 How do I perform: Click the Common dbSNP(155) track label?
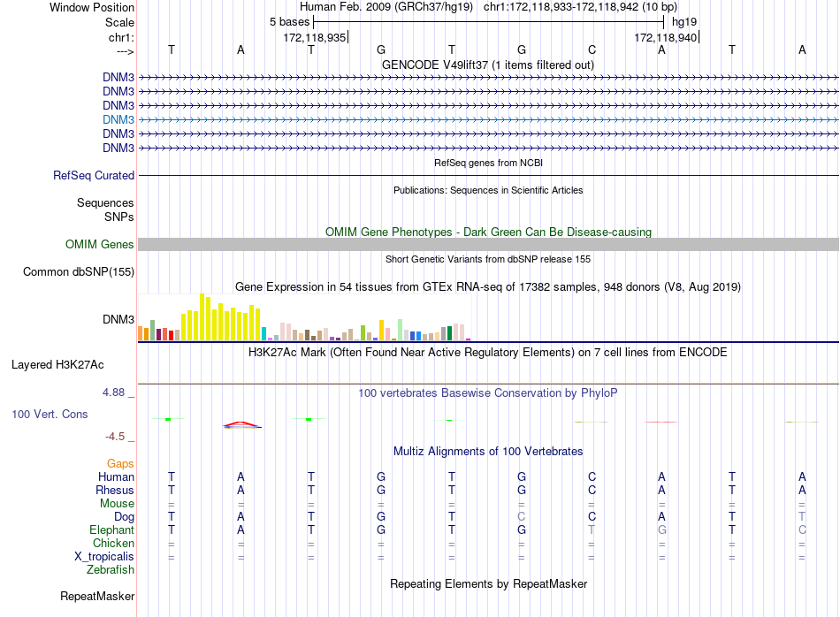coord(79,271)
